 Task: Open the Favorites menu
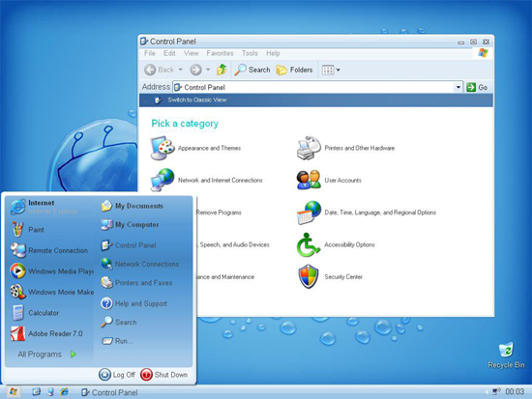point(220,53)
